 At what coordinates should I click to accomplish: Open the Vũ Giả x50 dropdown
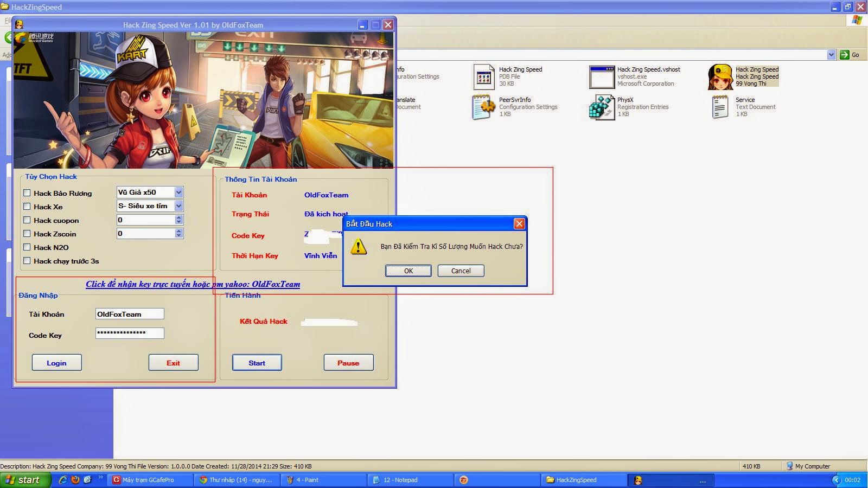click(x=178, y=192)
